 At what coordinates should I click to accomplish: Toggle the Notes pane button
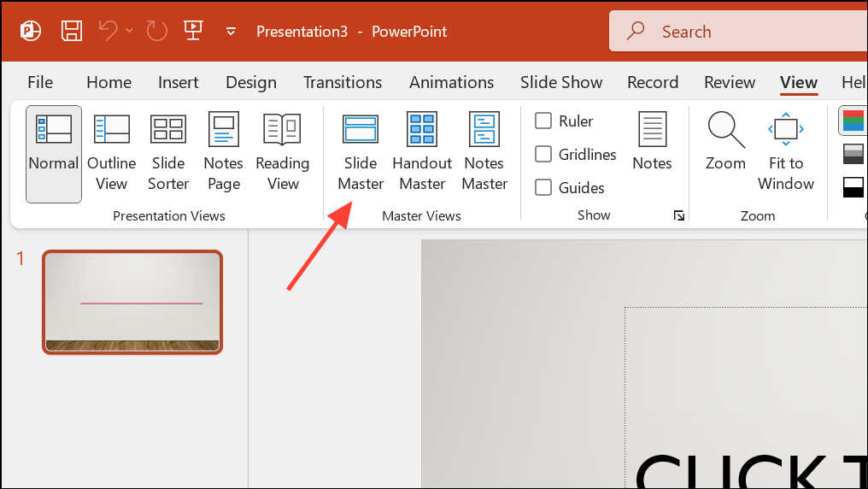(652, 141)
